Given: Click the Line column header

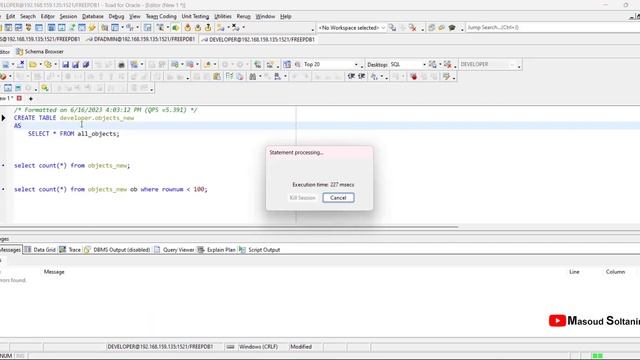Looking at the screenshot, I should (x=574, y=272).
